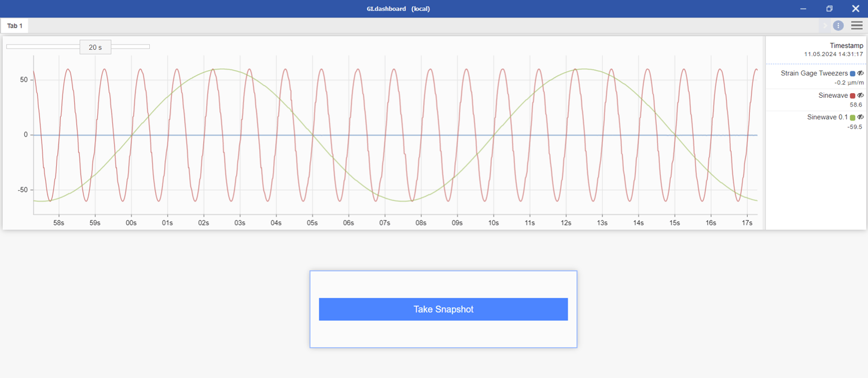
Task: Expand the chart options using the right-pointing chevron
Action: (x=825, y=25)
